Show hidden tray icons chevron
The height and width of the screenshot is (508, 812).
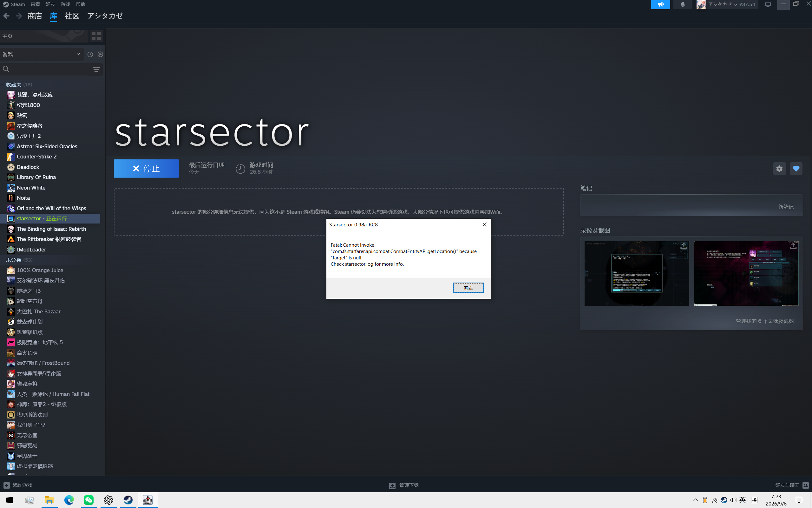[695, 500]
